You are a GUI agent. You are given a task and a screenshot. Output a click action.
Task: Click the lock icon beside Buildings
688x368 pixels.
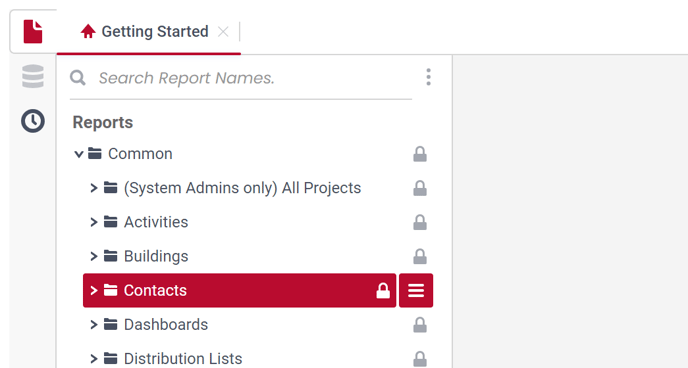pyautogui.click(x=420, y=257)
